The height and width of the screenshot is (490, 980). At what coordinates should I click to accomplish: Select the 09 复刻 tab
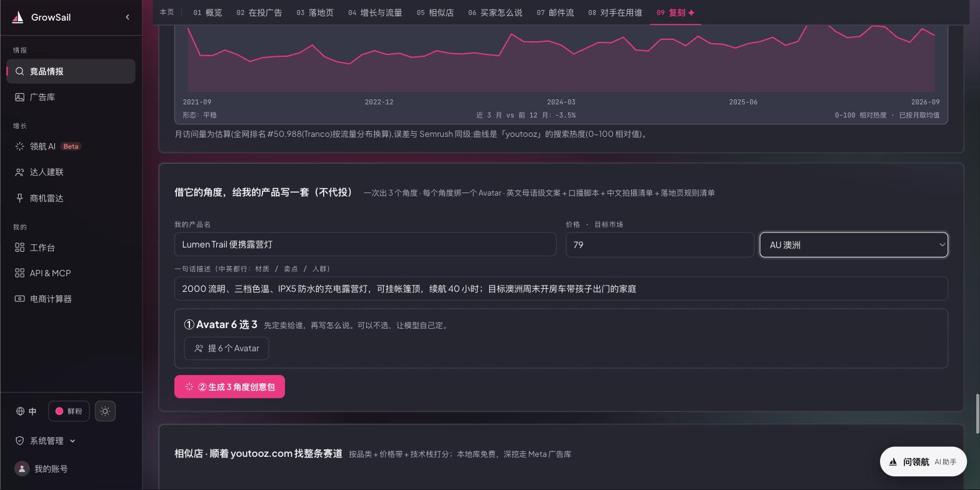click(x=676, y=12)
